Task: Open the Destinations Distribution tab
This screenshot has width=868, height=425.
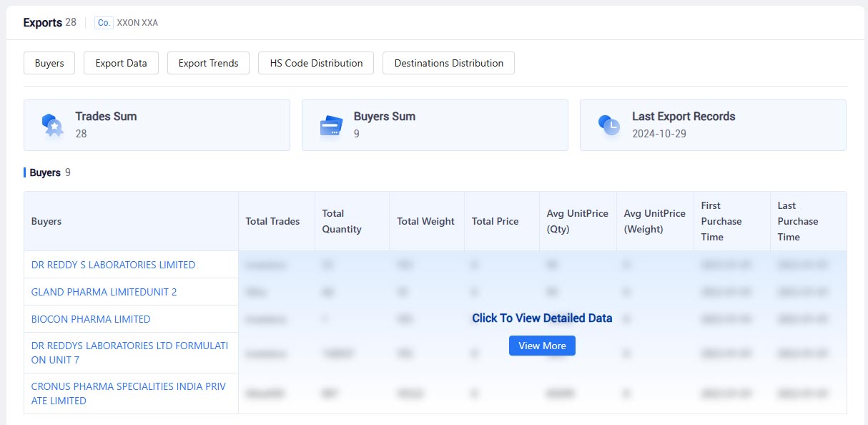Action: point(448,63)
